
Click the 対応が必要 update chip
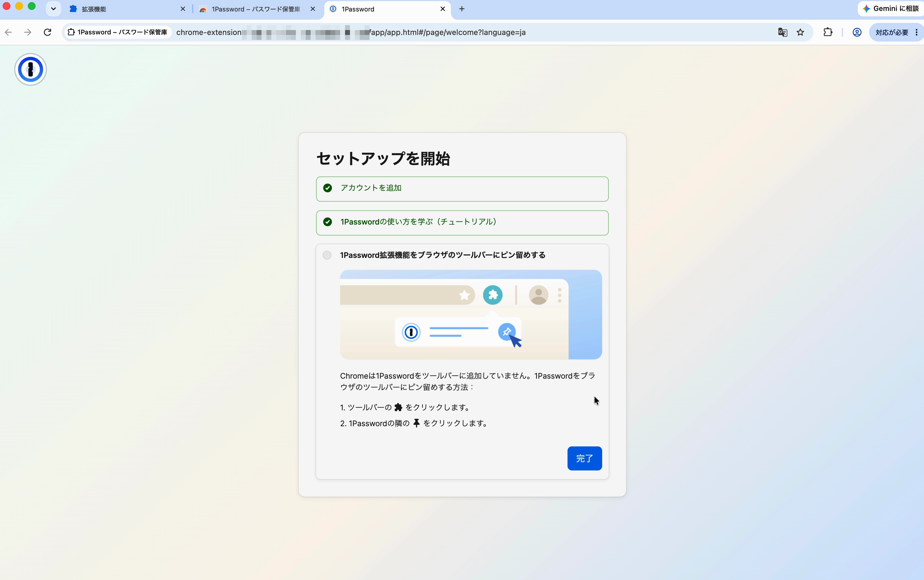pos(892,32)
